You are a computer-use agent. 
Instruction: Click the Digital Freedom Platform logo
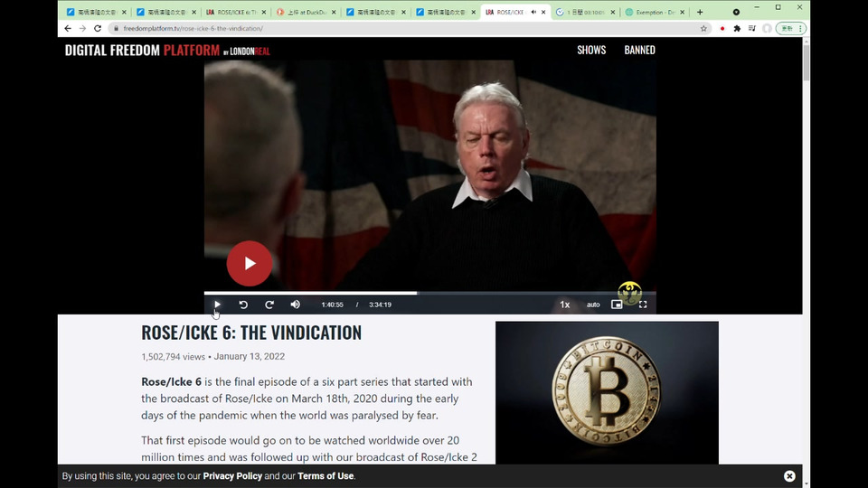[167, 51]
